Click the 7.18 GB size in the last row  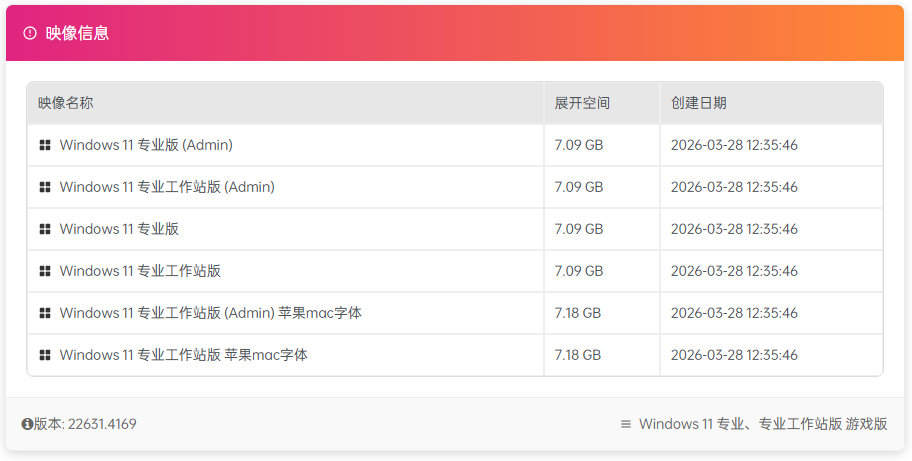(578, 355)
